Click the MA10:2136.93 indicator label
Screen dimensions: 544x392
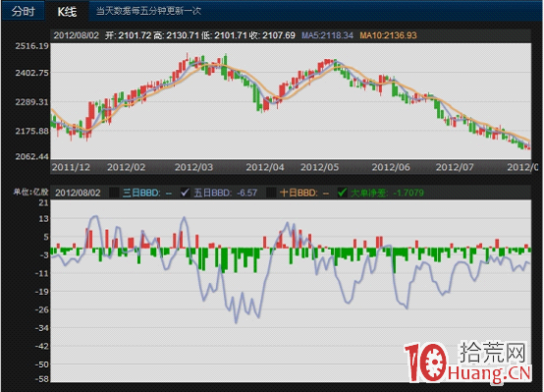click(x=388, y=35)
